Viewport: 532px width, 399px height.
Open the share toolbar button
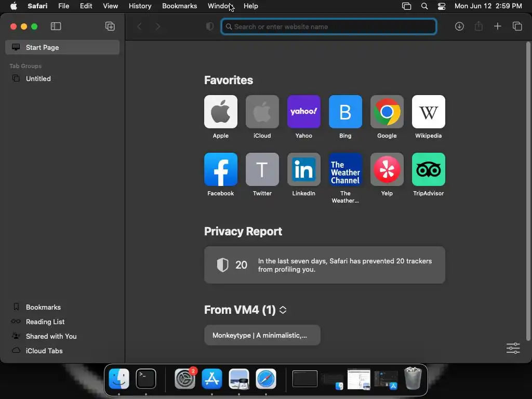[x=478, y=26]
